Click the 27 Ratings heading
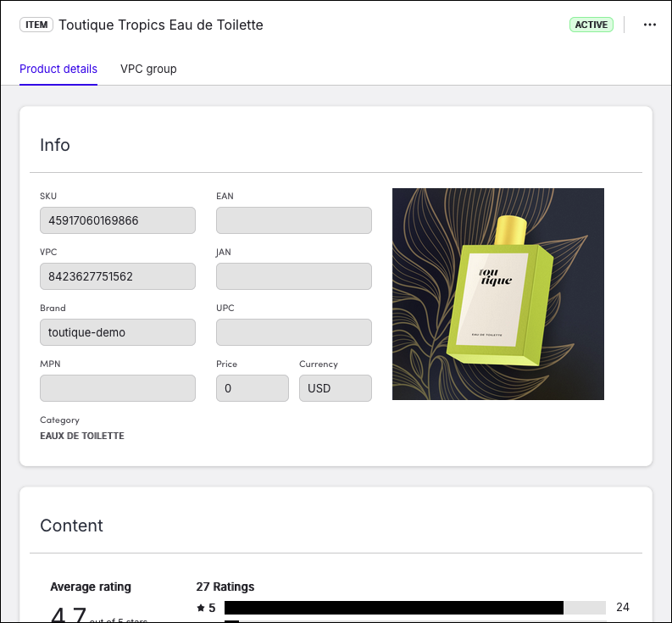The height and width of the screenshot is (623, 672). pyautogui.click(x=225, y=587)
